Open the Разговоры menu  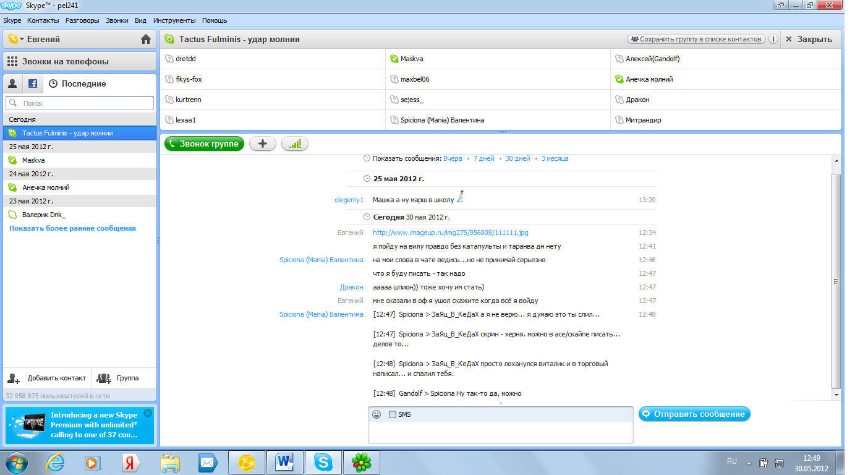[x=82, y=20]
